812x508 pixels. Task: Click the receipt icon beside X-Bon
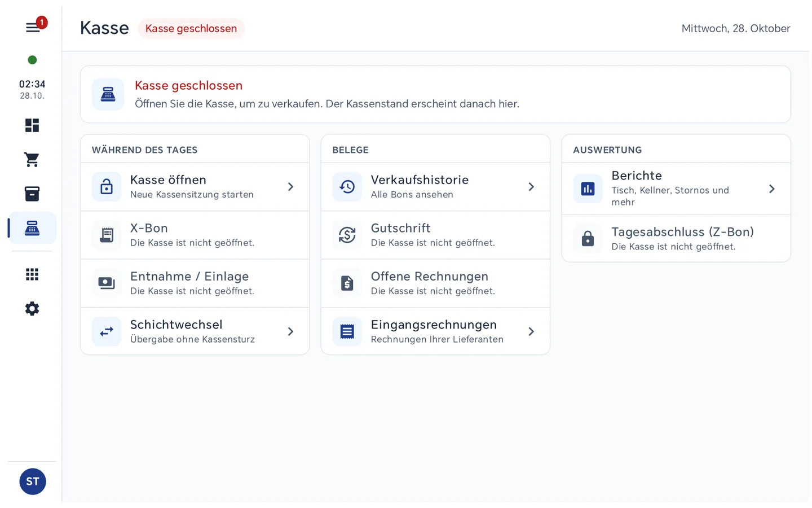[x=107, y=235]
